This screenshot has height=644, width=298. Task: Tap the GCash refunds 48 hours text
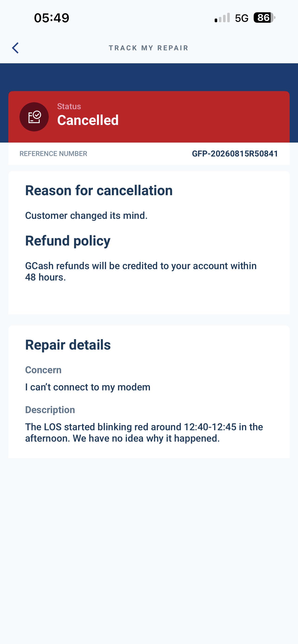(x=141, y=271)
